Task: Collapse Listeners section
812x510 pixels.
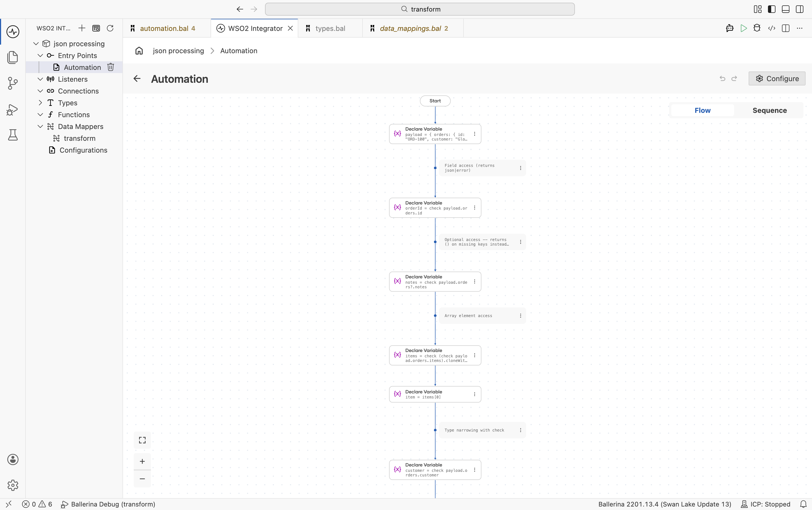Action: click(41, 79)
